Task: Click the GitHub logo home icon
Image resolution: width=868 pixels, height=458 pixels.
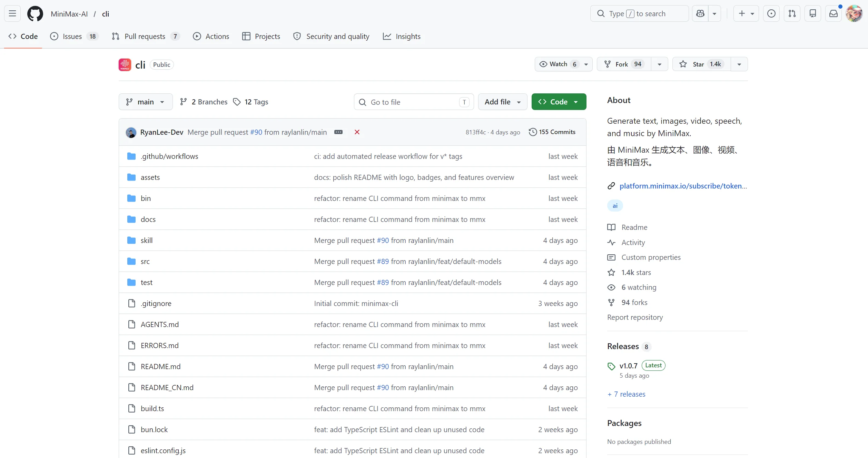Action: point(35,14)
